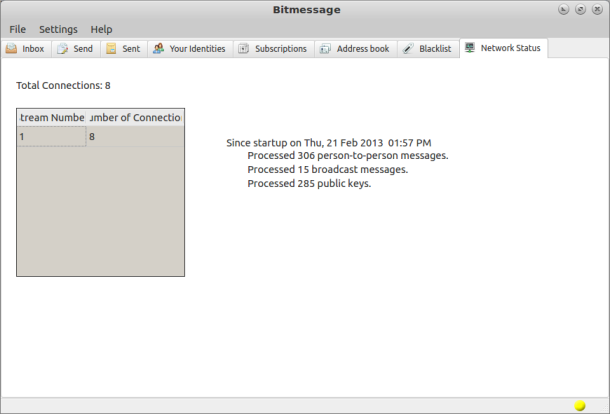The width and height of the screenshot is (610, 414).
Task: Select the Network Status tab label
Action: click(510, 48)
